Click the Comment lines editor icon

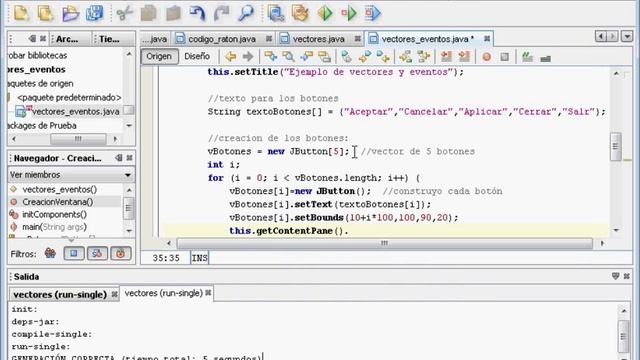(527, 57)
